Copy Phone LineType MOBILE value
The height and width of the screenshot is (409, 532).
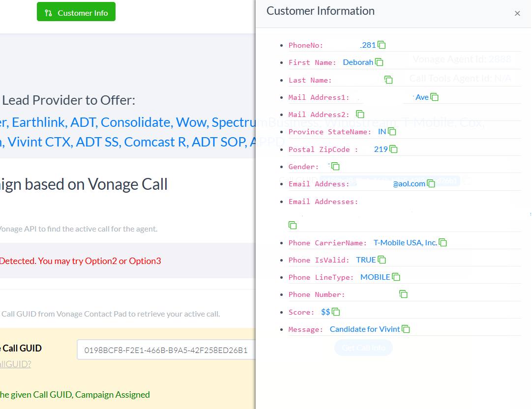click(396, 277)
